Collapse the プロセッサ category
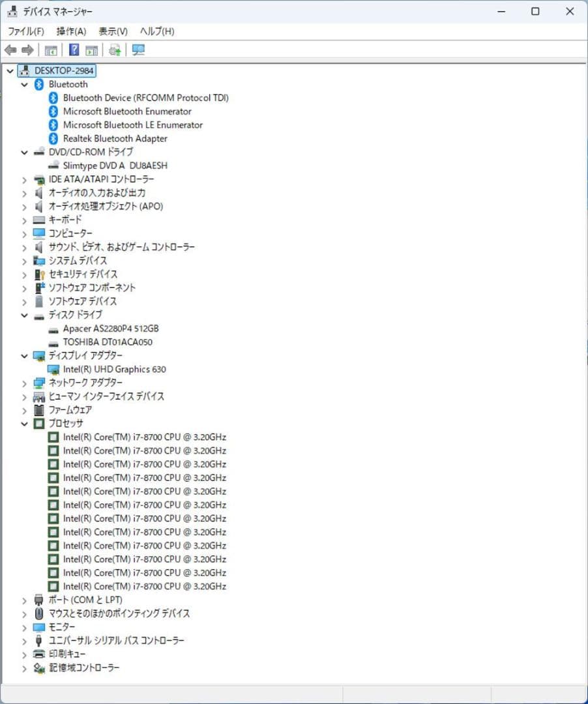 [24, 423]
